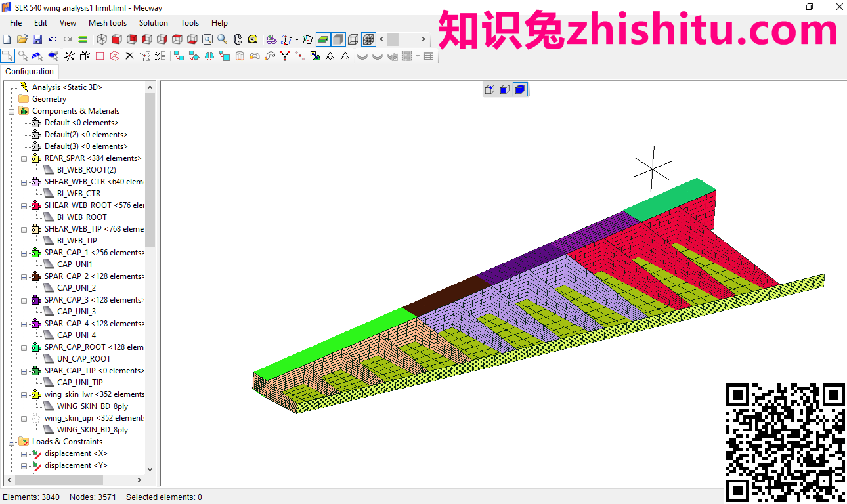The image size is (847, 504).
Task: Toggle show element surfaces green button
Action: (323, 39)
